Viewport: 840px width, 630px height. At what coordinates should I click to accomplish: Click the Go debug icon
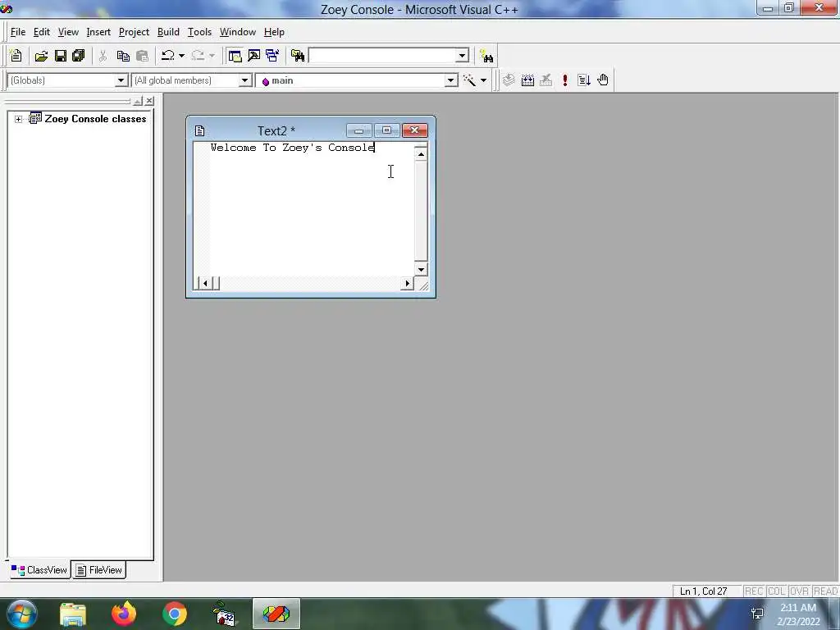coord(584,80)
